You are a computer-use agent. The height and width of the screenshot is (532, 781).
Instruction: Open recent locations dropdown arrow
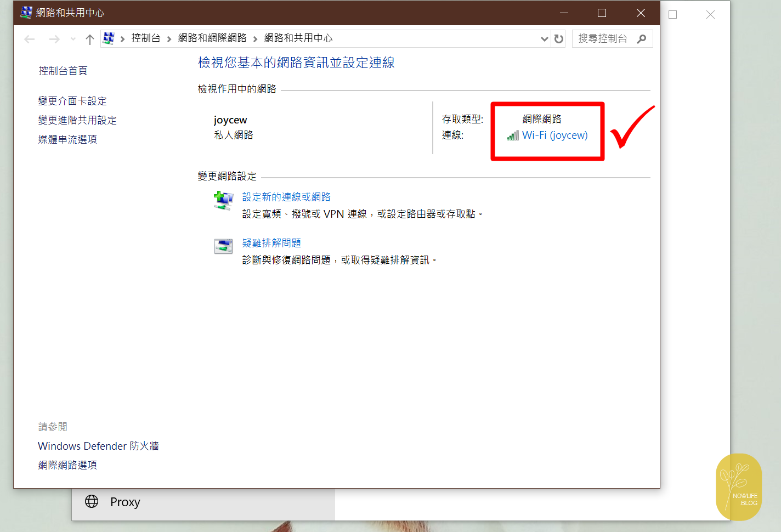(x=73, y=39)
